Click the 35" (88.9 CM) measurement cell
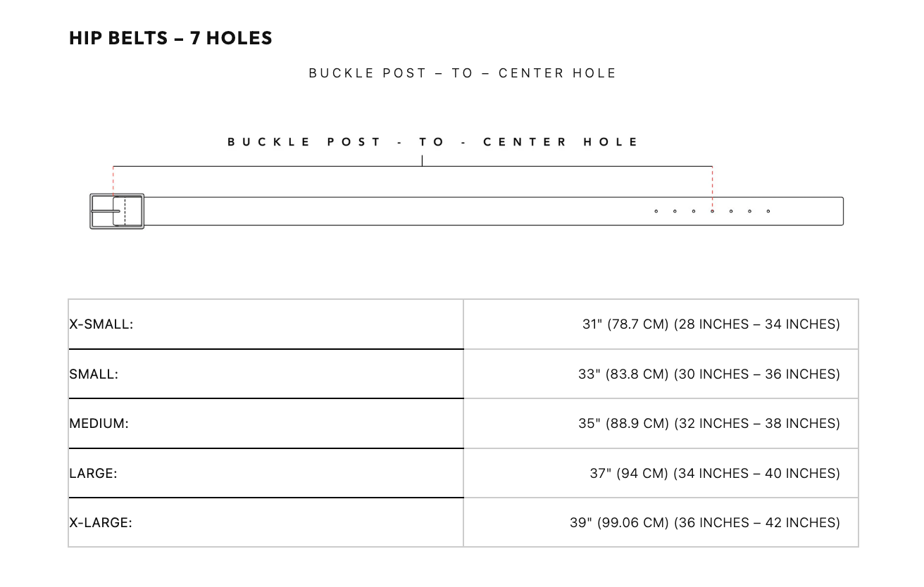This screenshot has height=587, width=924. [x=708, y=424]
